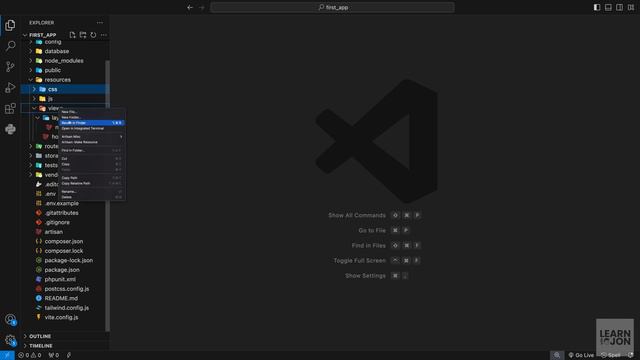Screen dimensions: 640x360
Task: Customize layout icon in the title bar
Action: click(x=631, y=7)
